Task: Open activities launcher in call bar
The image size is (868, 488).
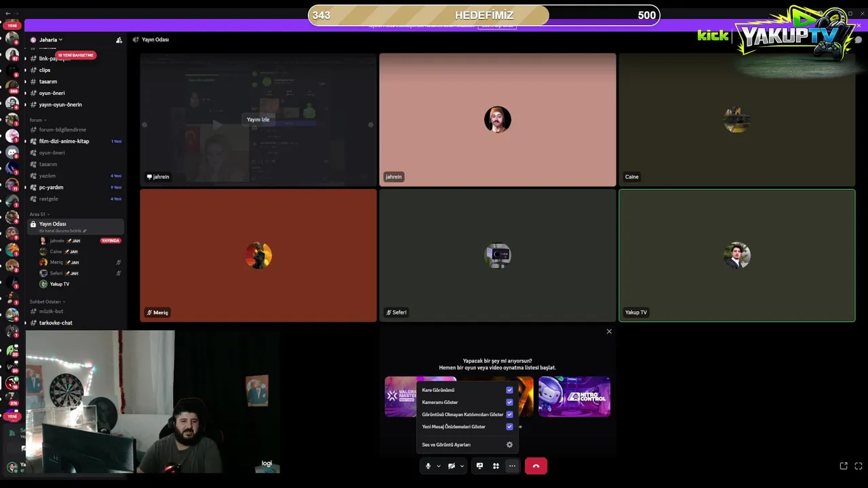Action: [496, 466]
